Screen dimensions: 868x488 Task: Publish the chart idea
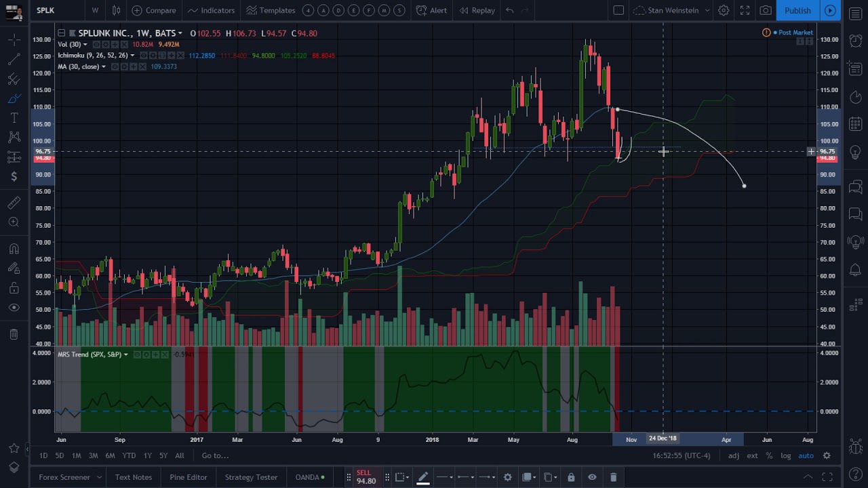click(x=797, y=10)
